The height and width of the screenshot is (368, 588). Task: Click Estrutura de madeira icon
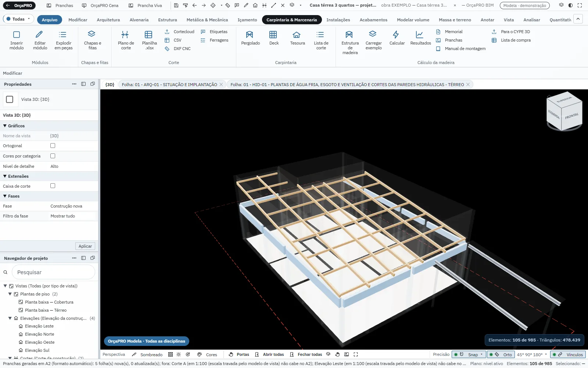pos(349,35)
